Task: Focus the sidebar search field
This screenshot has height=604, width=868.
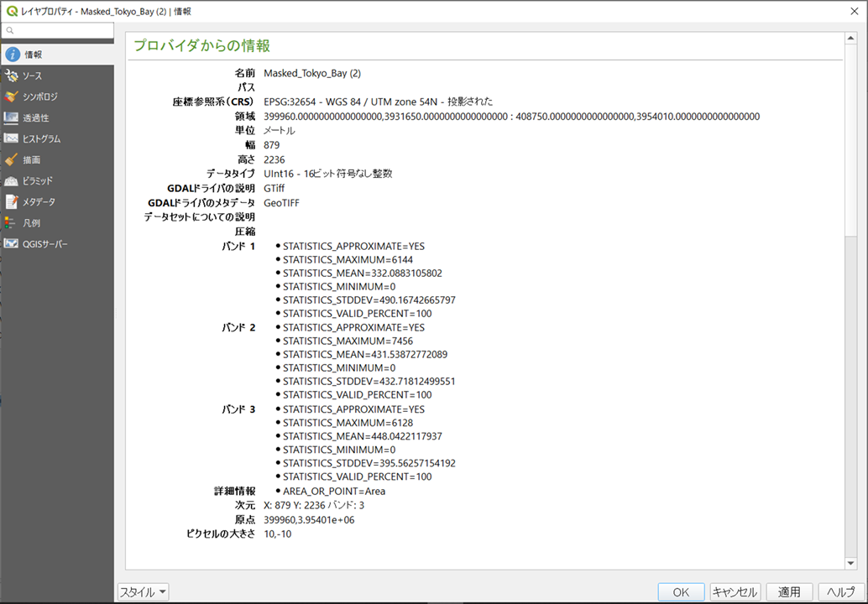Action: [58, 30]
